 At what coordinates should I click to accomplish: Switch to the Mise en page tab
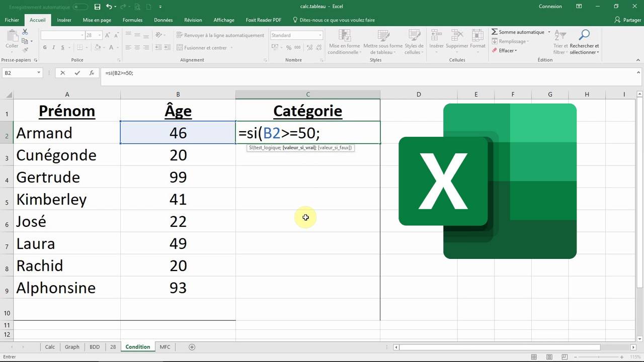coord(97,20)
